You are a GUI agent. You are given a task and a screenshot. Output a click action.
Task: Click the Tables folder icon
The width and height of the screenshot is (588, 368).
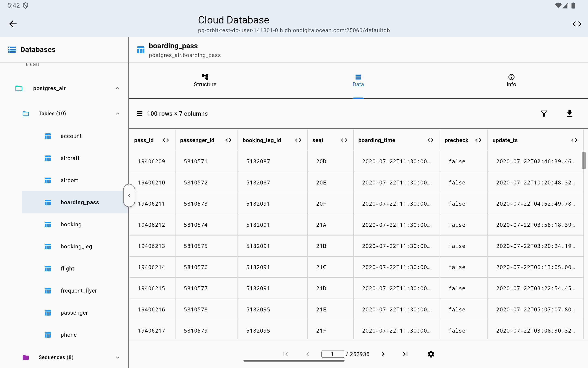pyautogui.click(x=26, y=114)
